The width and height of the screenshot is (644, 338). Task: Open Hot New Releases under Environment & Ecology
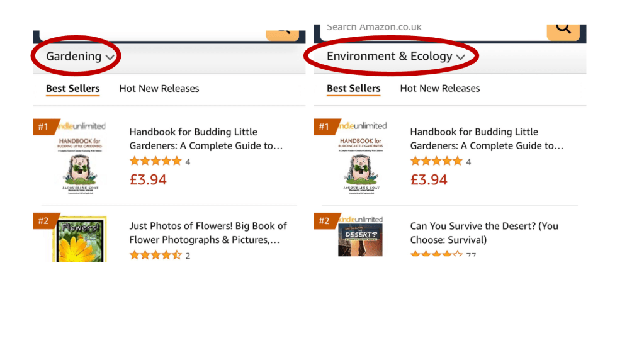click(439, 88)
